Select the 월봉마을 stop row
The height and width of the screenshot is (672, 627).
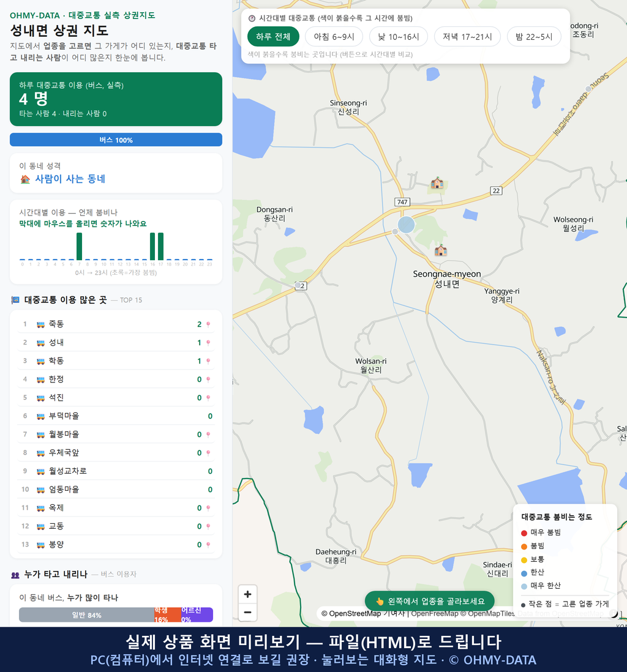coord(116,435)
